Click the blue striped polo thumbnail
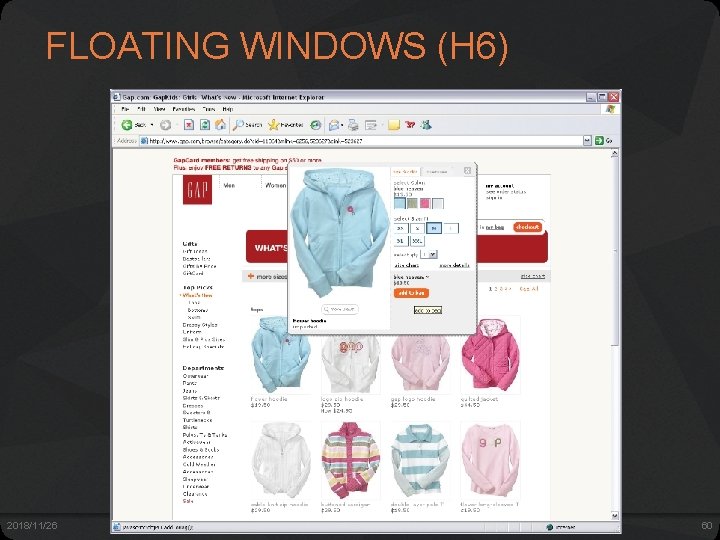Image resolution: width=720 pixels, height=540 pixels. point(421,461)
